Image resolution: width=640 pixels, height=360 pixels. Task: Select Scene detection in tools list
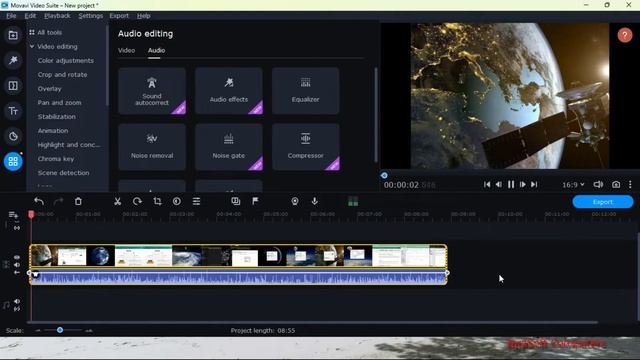(x=63, y=173)
